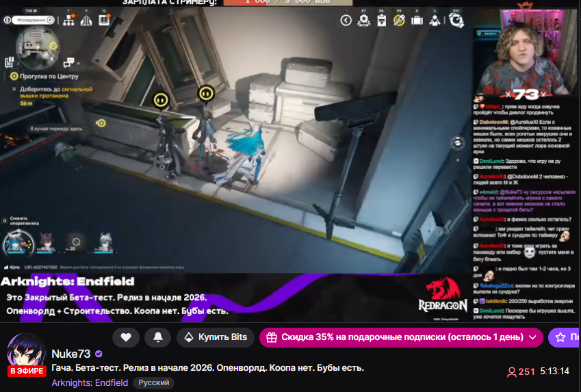The width and height of the screenshot is (581, 392).
Task: Click the Купить Bits button
Action: (x=216, y=337)
